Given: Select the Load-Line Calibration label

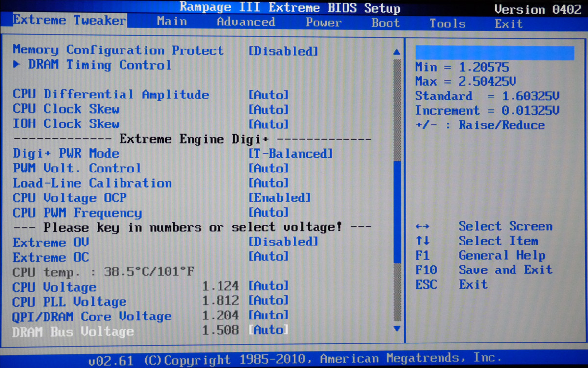Looking at the screenshot, I should tap(92, 183).
